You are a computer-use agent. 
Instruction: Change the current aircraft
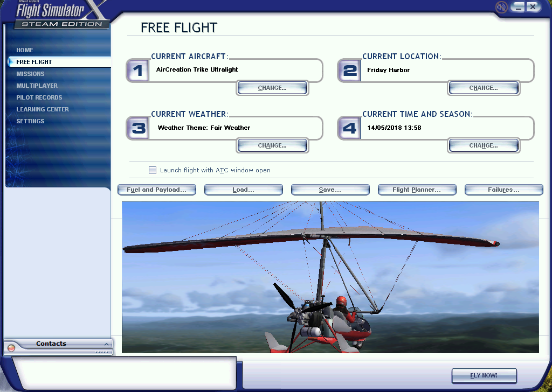coord(272,88)
